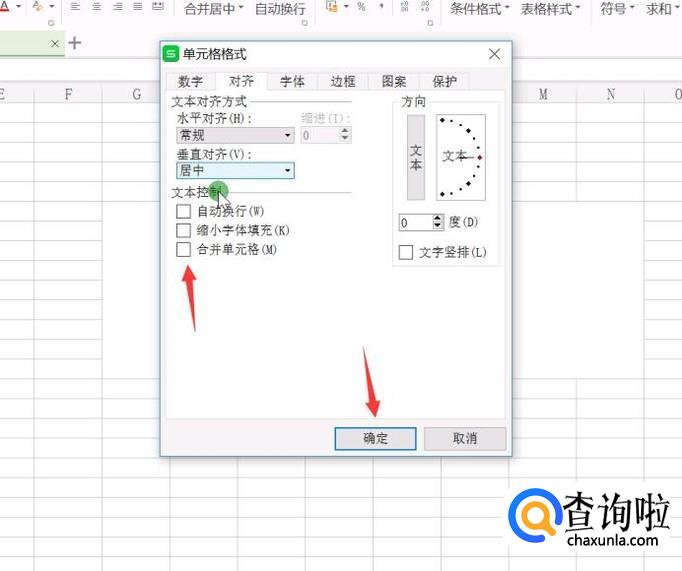Click the vertical 文本 orientation button

point(416,157)
